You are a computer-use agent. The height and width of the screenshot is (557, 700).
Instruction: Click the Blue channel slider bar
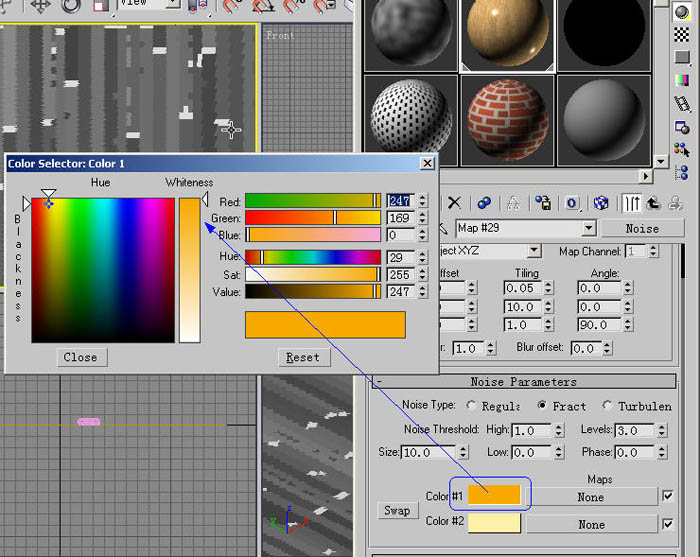pyautogui.click(x=313, y=235)
